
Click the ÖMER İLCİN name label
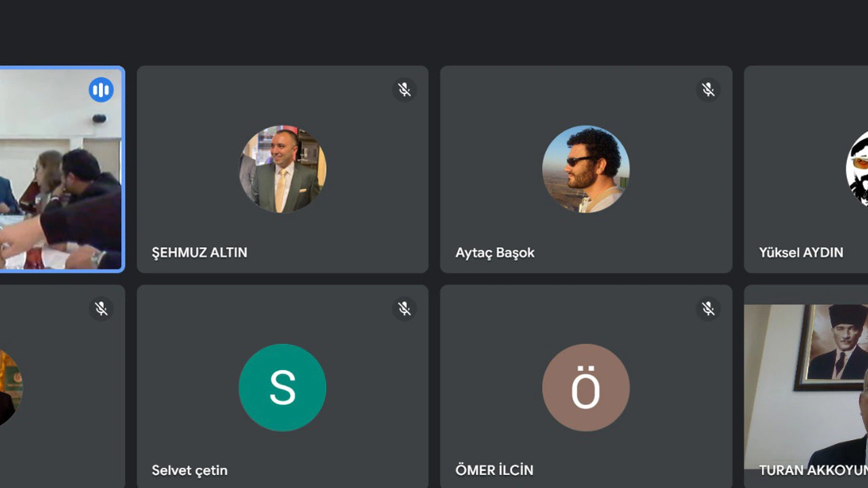494,470
